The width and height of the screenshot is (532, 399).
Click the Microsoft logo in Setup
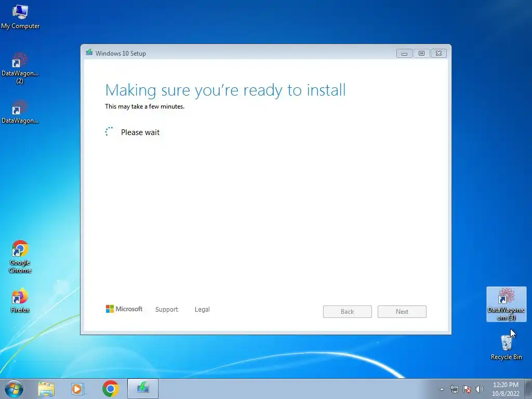coord(124,309)
